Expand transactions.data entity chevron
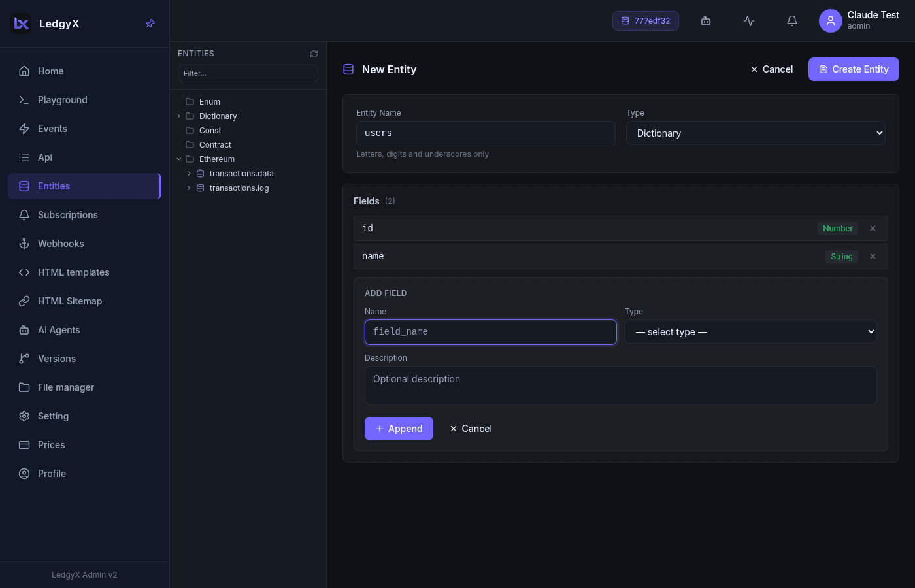915x588 pixels. (x=190, y=174)
